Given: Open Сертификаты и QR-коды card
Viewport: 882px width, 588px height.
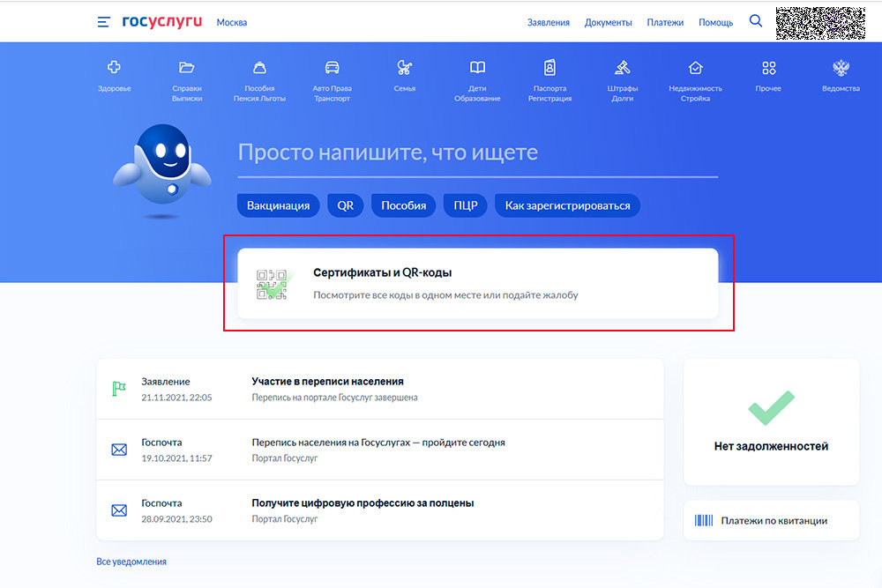Looking at the screenshot, I should (x=477, y=284).
